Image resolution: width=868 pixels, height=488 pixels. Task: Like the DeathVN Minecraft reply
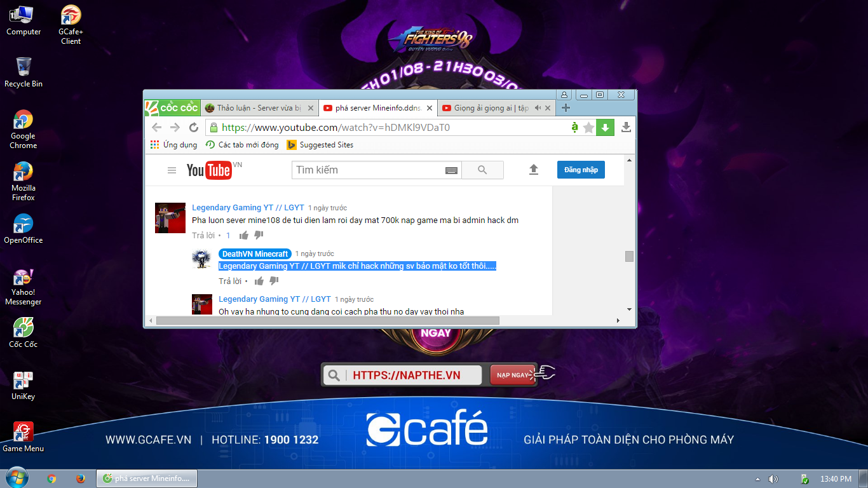(259, 281)
